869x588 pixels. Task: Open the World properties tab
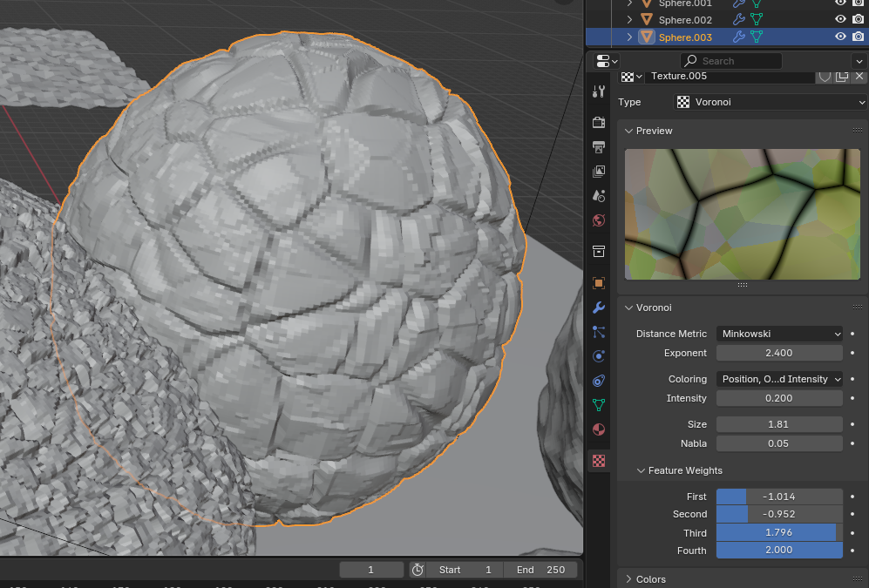pos(598,220)
